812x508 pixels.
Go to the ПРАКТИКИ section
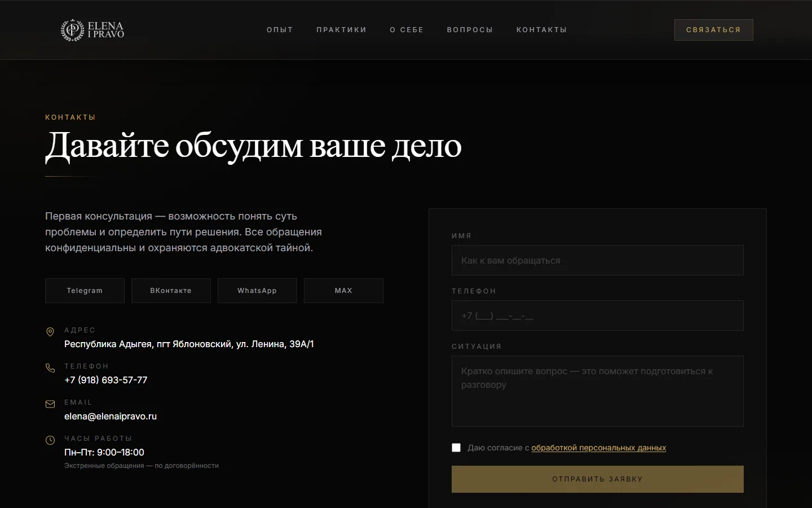[341, 30]
